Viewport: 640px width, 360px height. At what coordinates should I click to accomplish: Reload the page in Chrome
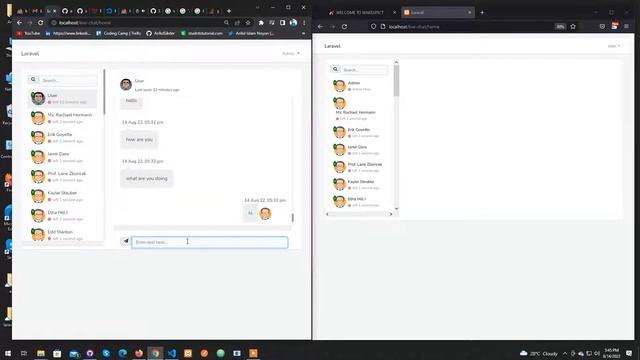40,23
